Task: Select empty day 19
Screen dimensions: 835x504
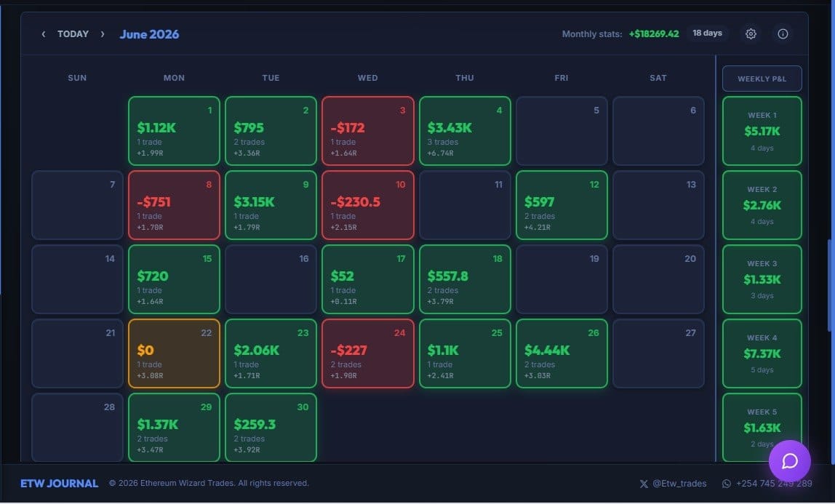Action: click(x=562, y=279)
